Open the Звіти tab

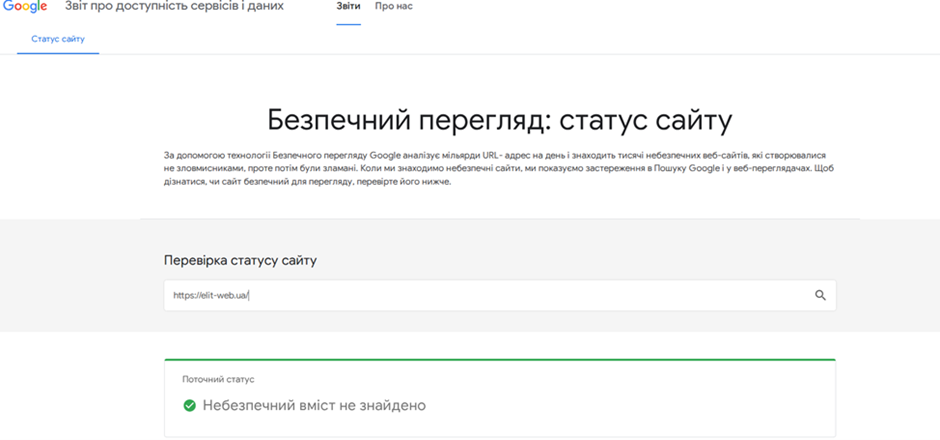click(348, 7)
